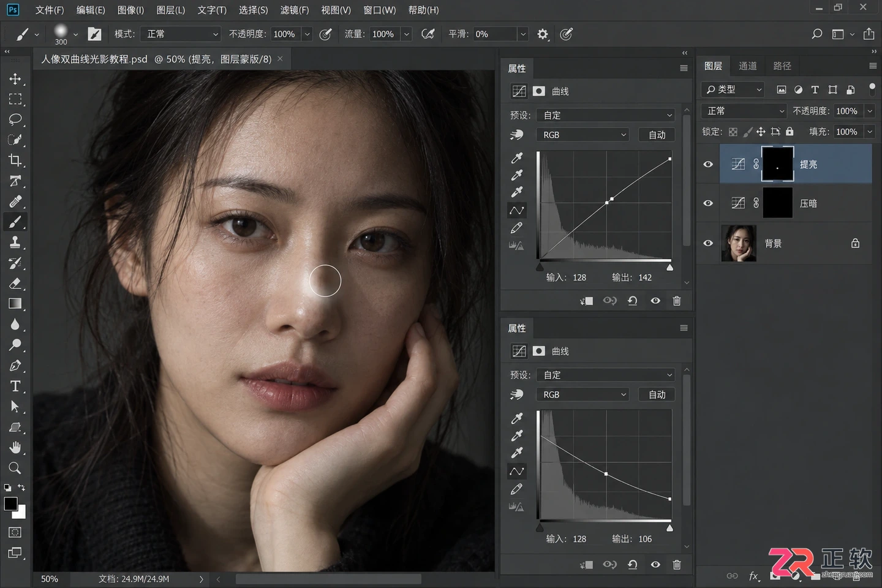The image size is (882, 588).
Task: Select the Pen tool
Action: pyautogui.click(x=15, y=366)
